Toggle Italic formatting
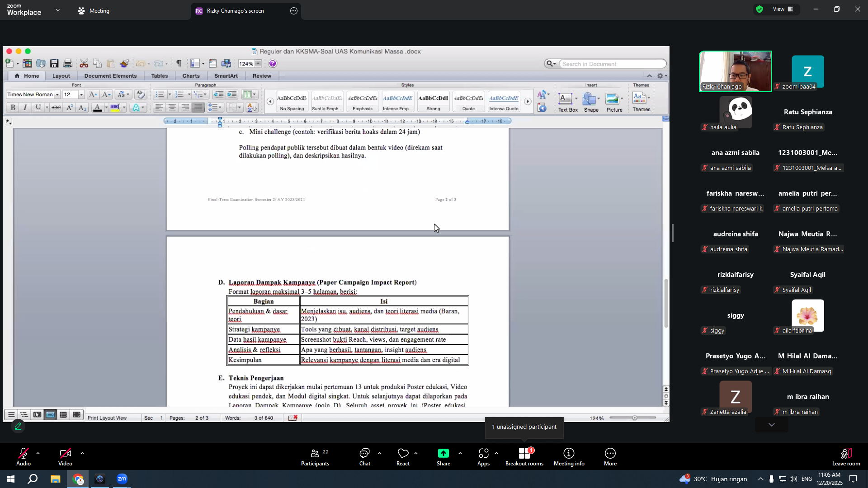The width and height of the screenshot is (868, 488). point(25,108)
